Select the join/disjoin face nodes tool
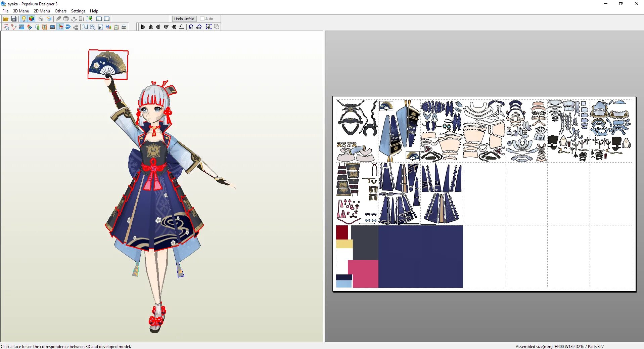The height and width of the screenshot is (349, 644). click(14, 27)
